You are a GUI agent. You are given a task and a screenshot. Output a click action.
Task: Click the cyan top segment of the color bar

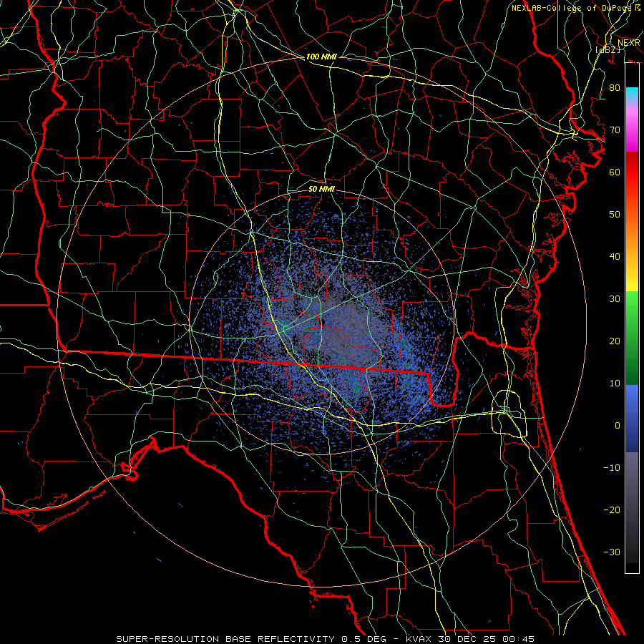(632, 92)
